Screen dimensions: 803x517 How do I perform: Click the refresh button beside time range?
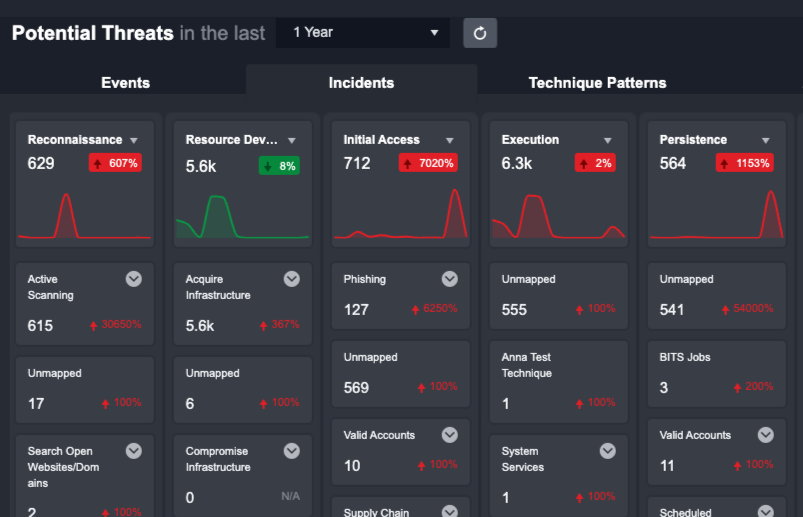click(480, 33)
